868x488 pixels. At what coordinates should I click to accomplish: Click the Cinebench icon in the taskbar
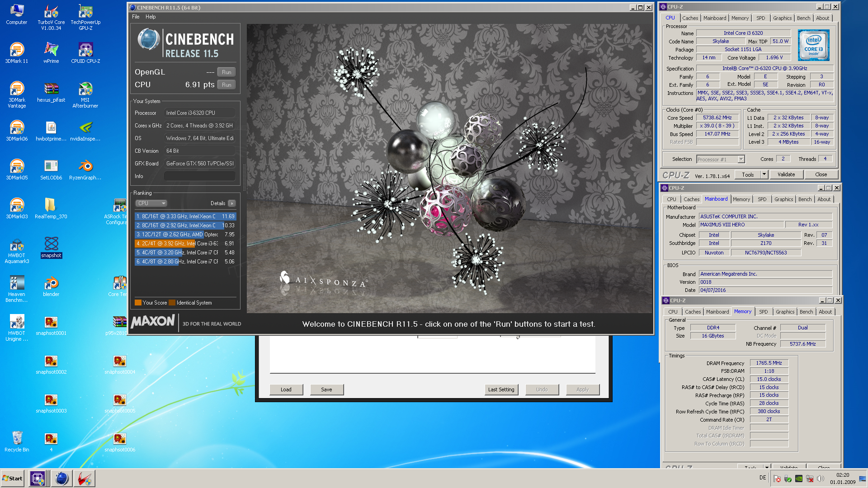click(x=61, y=478)
